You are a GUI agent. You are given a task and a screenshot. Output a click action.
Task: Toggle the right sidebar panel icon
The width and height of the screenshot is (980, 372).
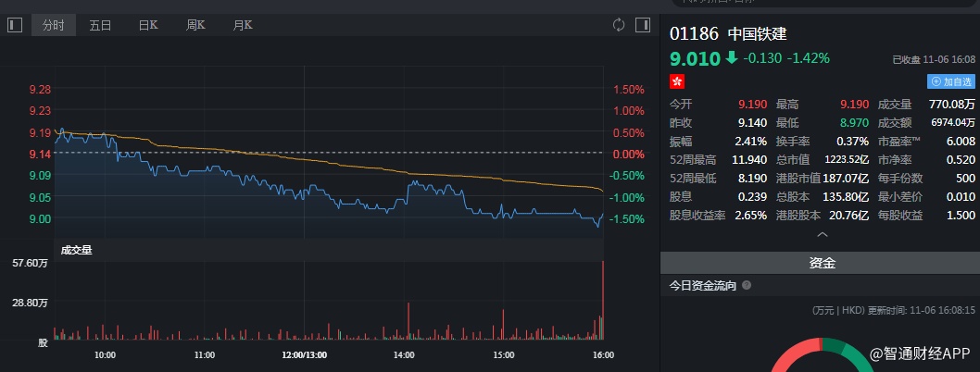pos(642,25)
